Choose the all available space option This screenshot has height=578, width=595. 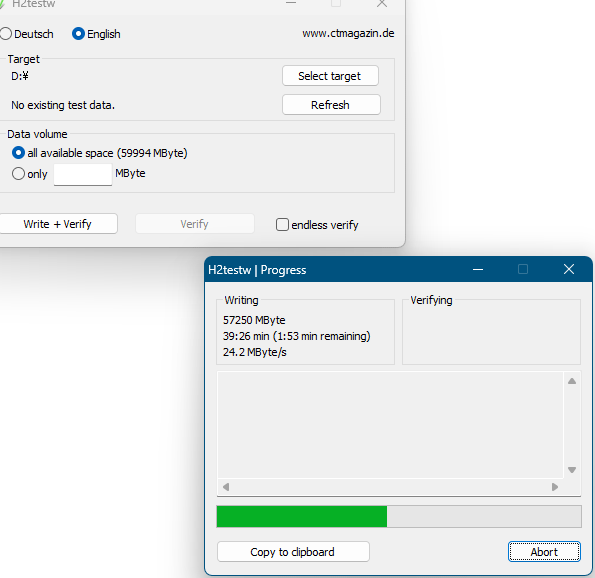coord(18,153)
